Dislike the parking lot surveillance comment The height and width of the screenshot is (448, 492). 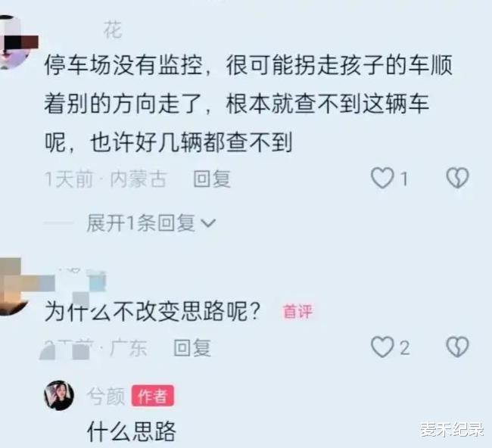[x=457, y=178]
